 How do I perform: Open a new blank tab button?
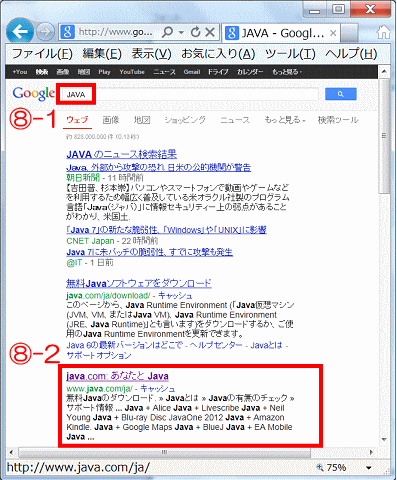click(x=349, y=33)
